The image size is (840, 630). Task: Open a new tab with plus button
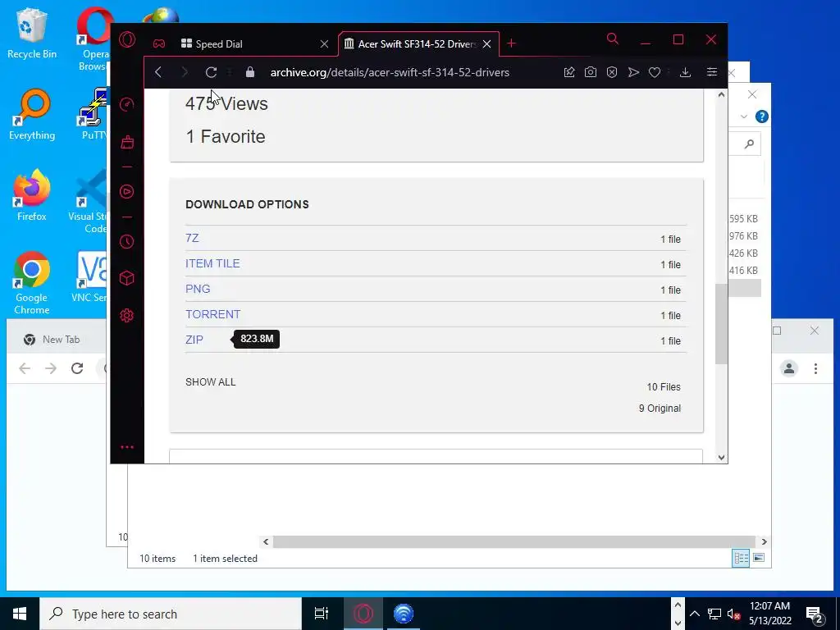pyautogui.click(x=511, y=43)
